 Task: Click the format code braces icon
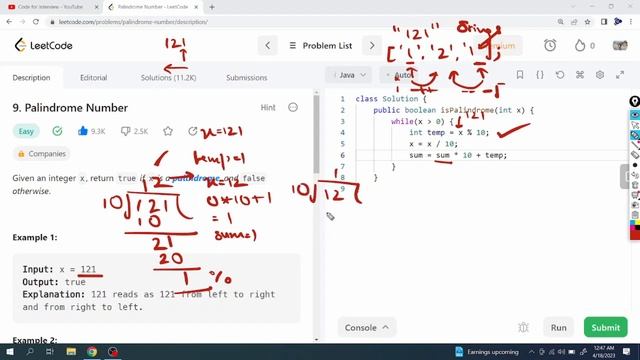[x=540, y=75]
